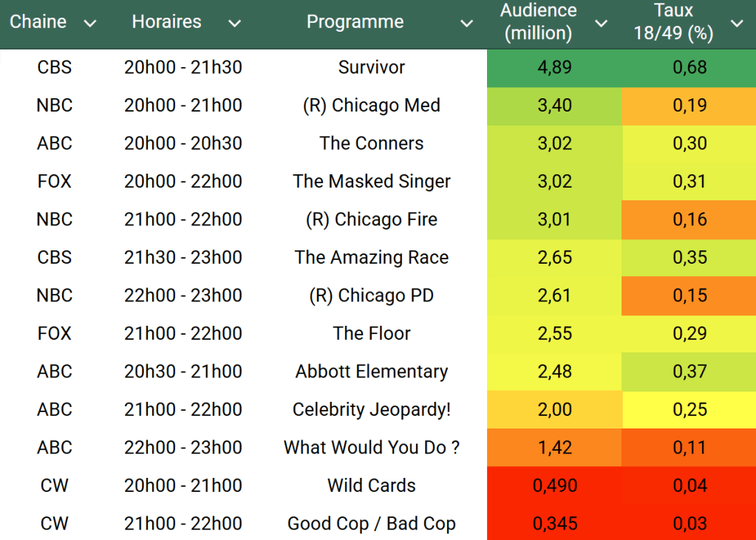This screenshot has height=540, width=756.
Task: Click the Audience column sort arrow
Action: click(601, 24)
